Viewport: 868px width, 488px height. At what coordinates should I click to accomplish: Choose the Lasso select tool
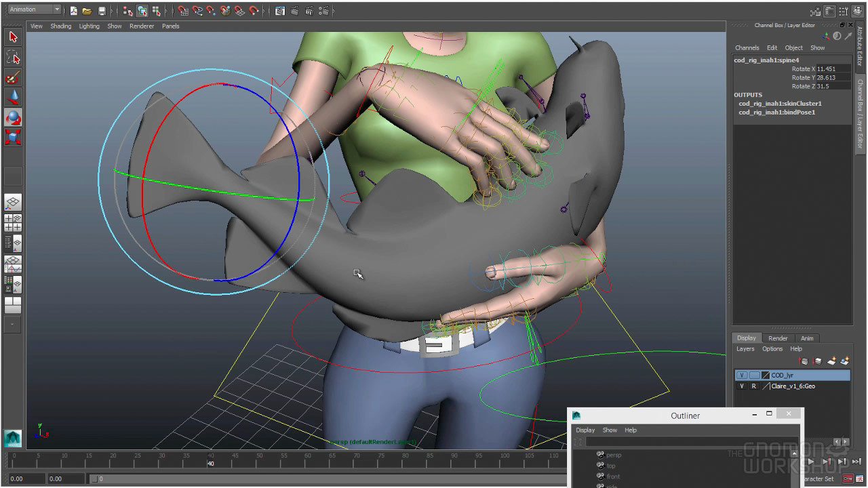(x=13, y=57)
